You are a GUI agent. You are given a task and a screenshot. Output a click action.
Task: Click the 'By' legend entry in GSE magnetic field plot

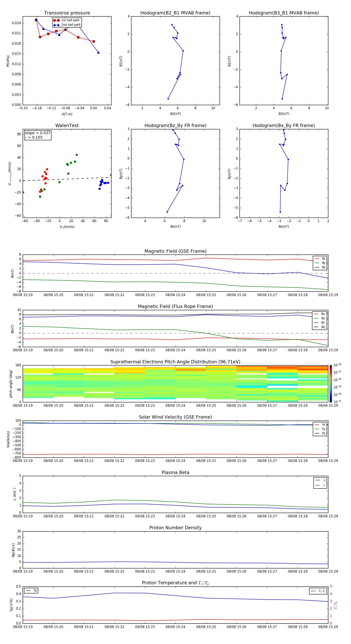[320, 263]
